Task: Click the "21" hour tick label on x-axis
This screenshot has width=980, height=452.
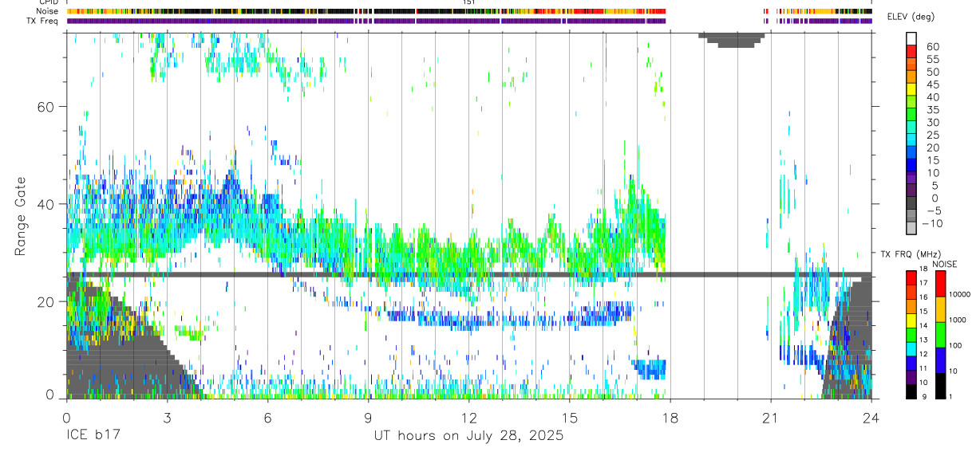Action: click(771, 417)
